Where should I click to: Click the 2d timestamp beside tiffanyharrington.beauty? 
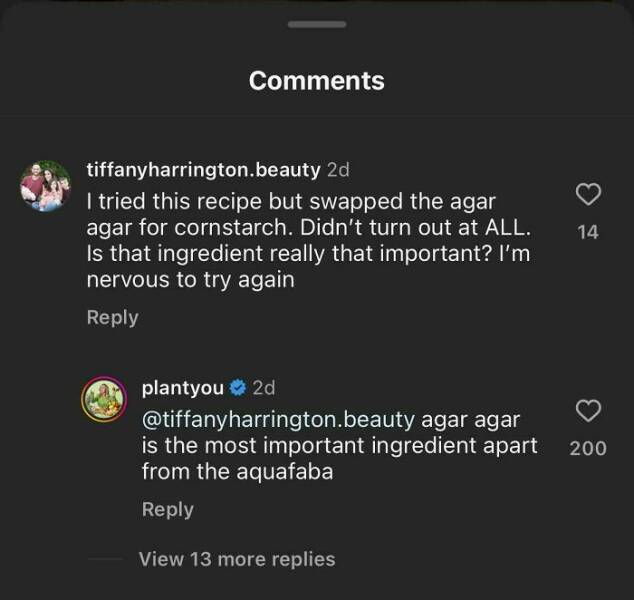coord(338,170)
